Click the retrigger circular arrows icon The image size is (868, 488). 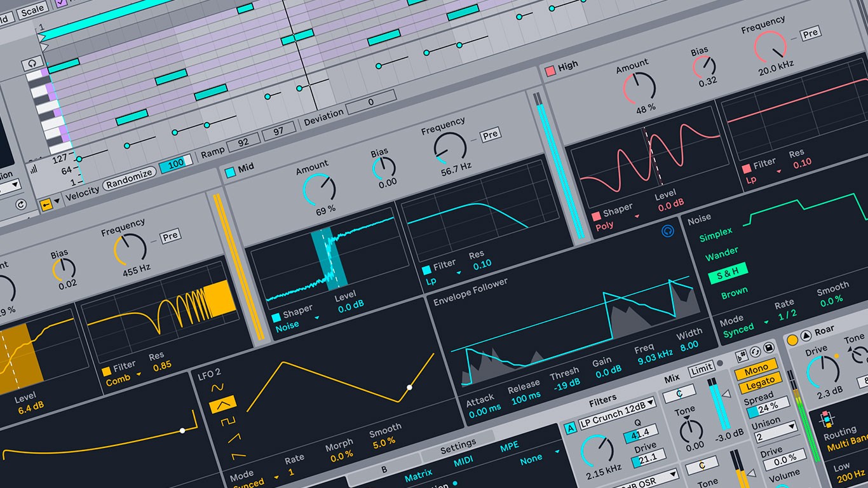coord(755,352)
